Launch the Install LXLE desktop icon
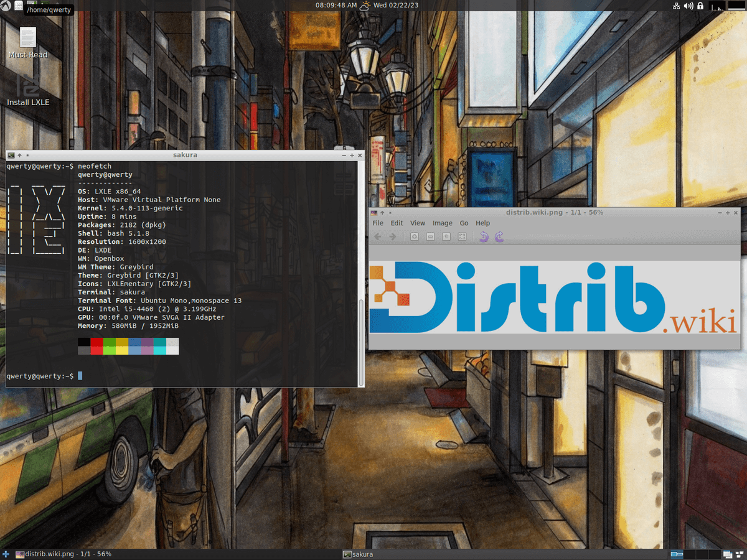 (x=28, y=90)
